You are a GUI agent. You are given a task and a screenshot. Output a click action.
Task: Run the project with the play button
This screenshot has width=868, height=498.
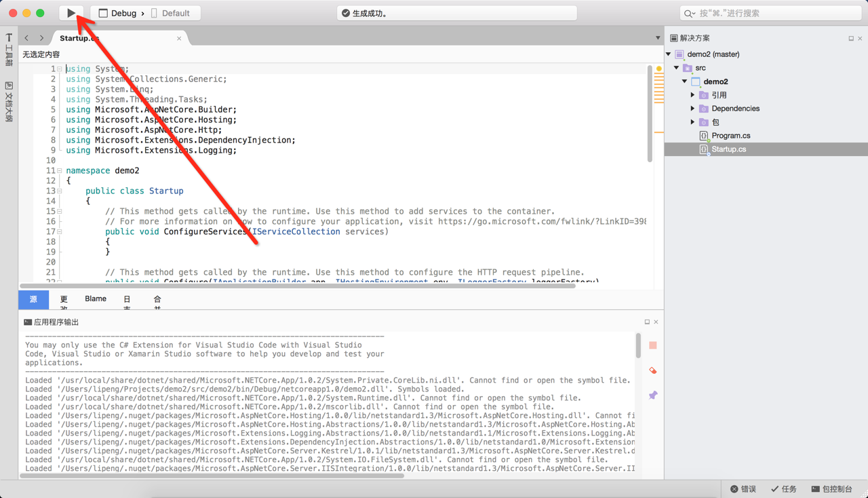(71, 13)
